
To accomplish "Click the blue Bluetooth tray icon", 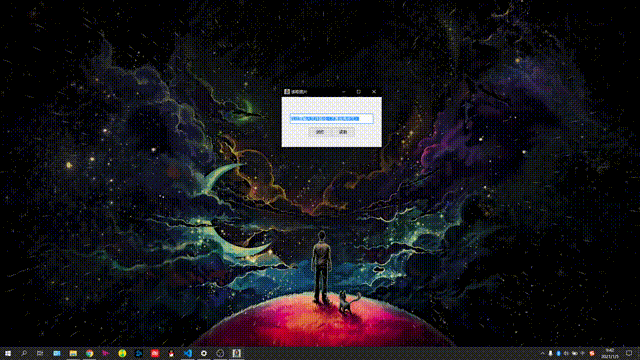I will coord(558,353).
